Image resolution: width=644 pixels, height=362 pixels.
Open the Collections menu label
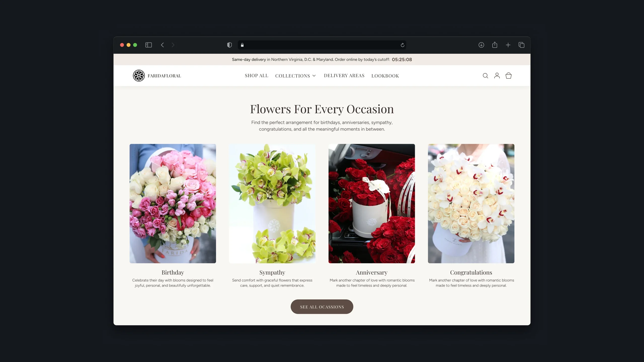pos(293,76)
